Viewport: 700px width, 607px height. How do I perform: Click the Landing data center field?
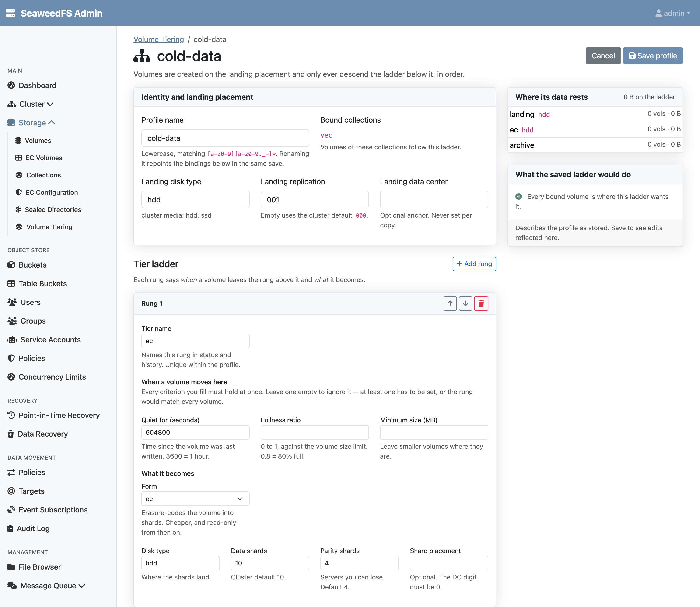434,200
